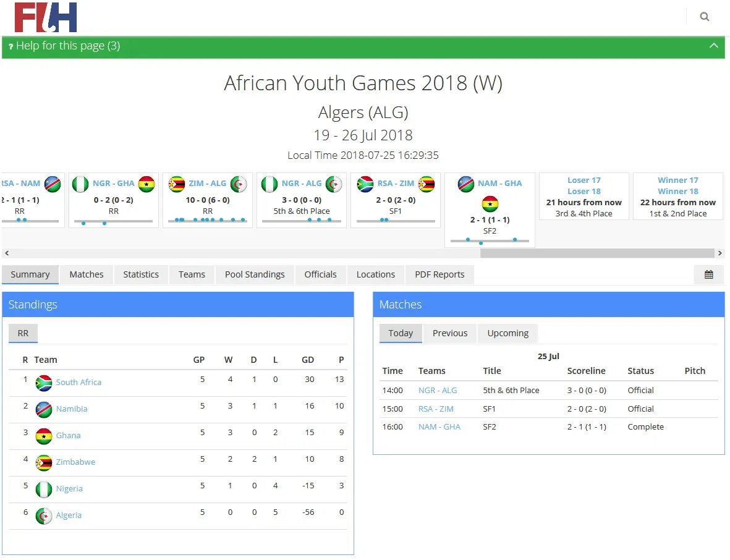
Task: Click the calendar icon button
Action: coord(708,274)
